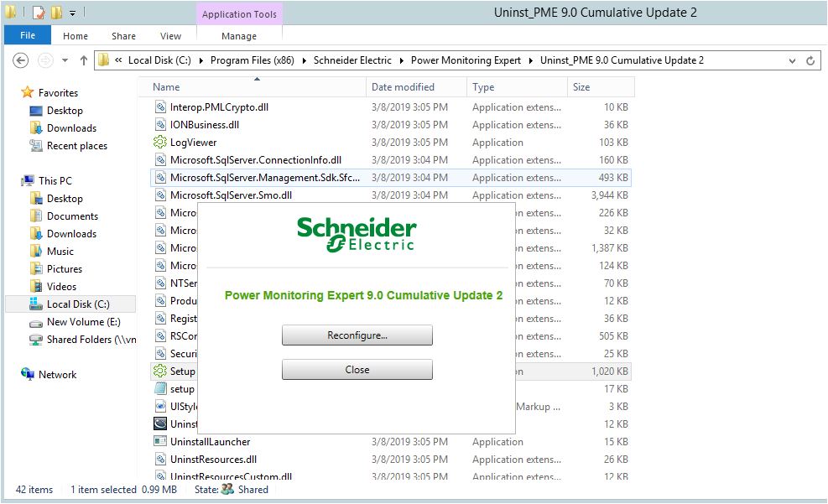Click Local Disk (C:) in the address bar

[159, 60]
